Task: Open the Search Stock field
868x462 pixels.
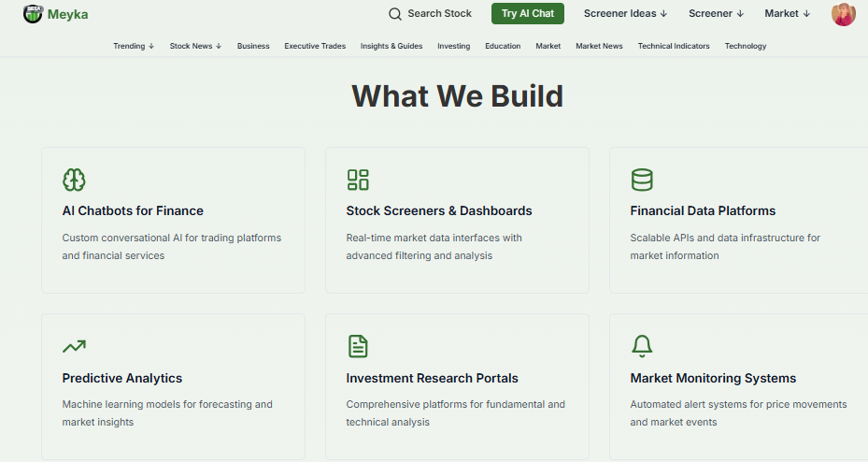Action: point(430,13)
